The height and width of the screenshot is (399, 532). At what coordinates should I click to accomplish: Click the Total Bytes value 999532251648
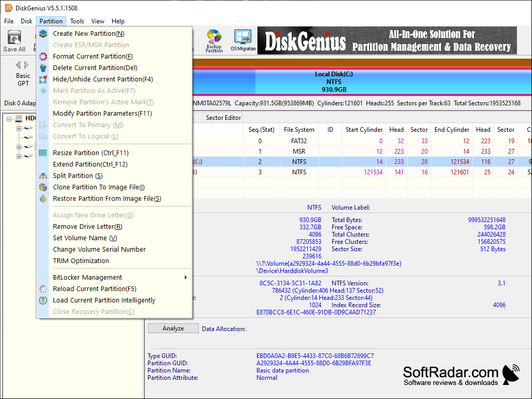click(x=486, y=220)
